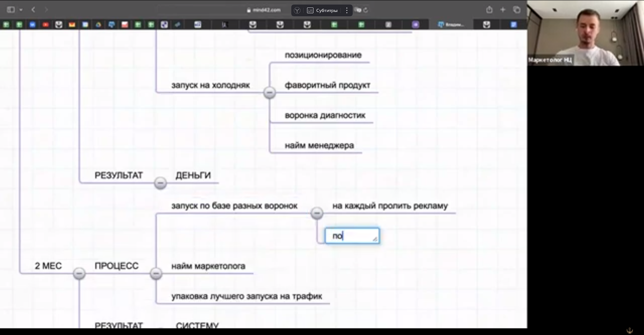Switch to the purple circle icon tab
Image resolution: width=644 pixels, height=335 pixels.
416,25
